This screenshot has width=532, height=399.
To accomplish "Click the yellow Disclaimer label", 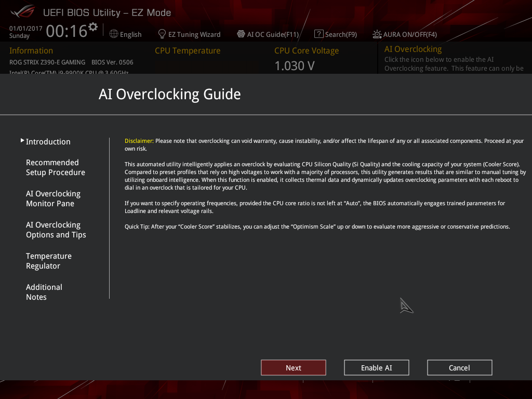I will pyautogui.click(x=139, y=141).
